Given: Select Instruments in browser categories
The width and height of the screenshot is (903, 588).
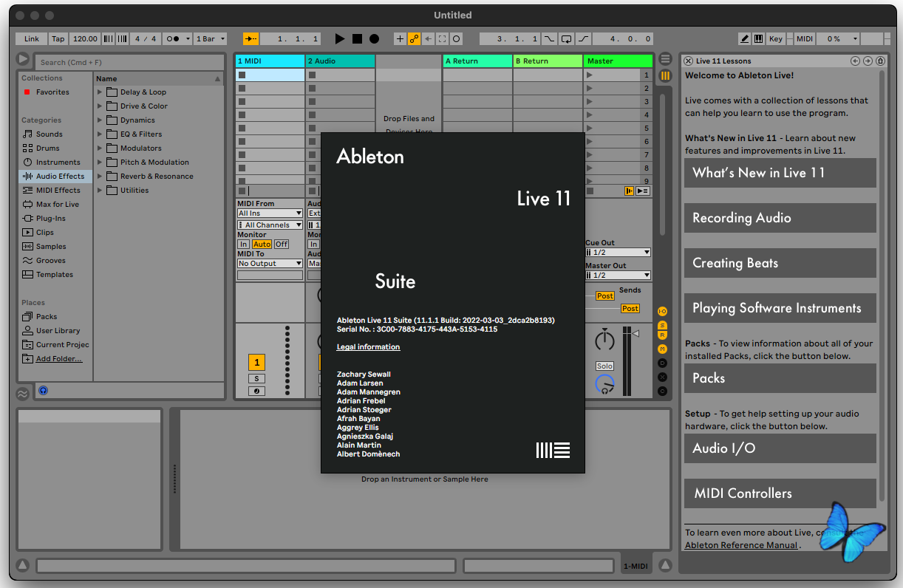Looking at the screenshot, I should point(58,163).
